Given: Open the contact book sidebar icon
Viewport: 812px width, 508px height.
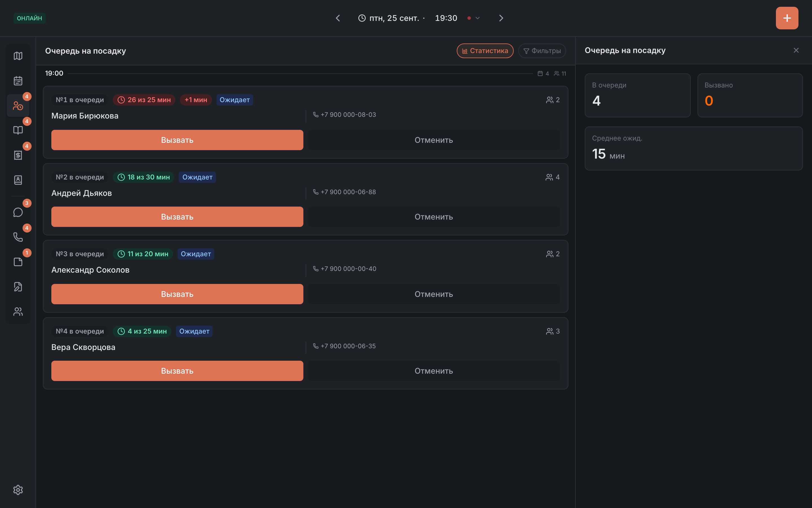Looking at the screenshot, I should (18, 180).
